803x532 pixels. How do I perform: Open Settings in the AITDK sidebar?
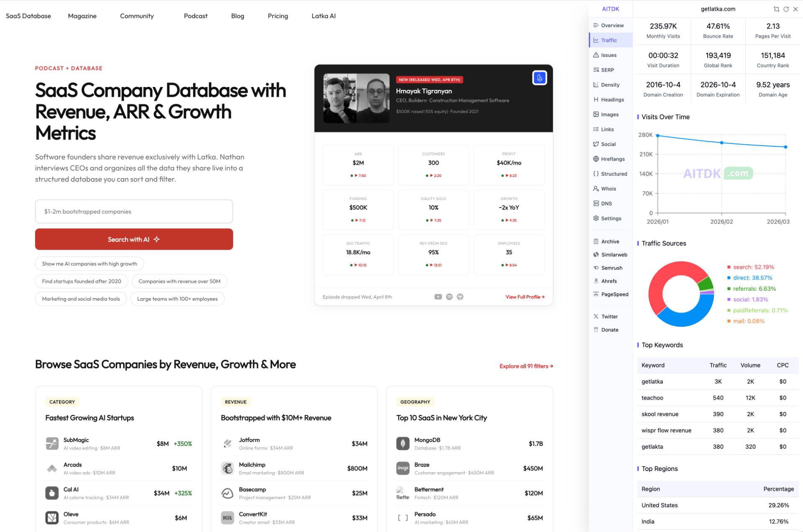point(611,218)
